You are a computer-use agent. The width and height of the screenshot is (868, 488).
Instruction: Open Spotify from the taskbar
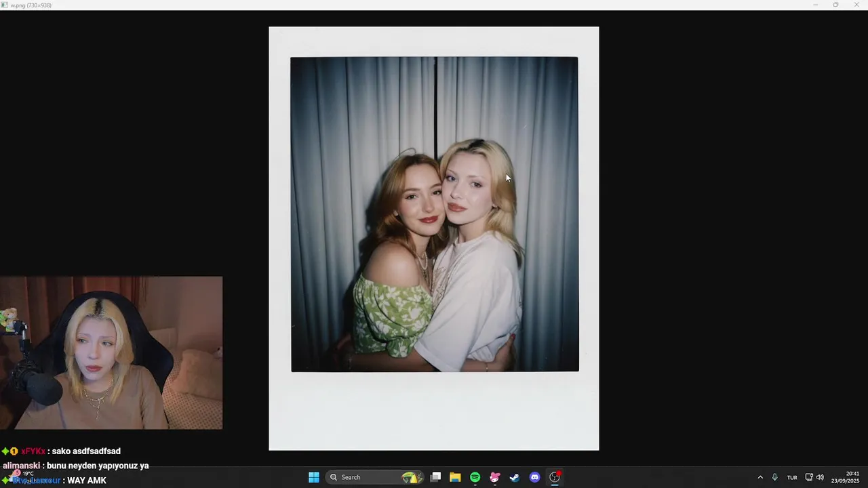[x=475, y=477]
